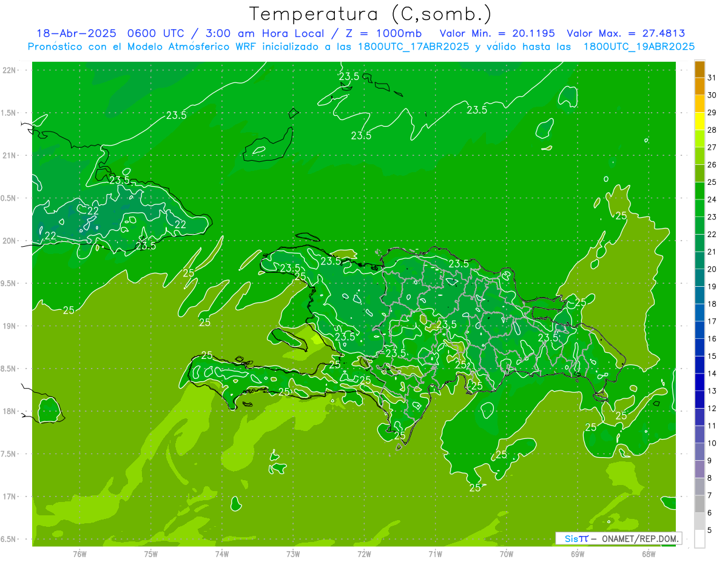Screen dimensions: 728x562
Task: Click the legend value "14" on the color scale
Action: click(712, 373)
